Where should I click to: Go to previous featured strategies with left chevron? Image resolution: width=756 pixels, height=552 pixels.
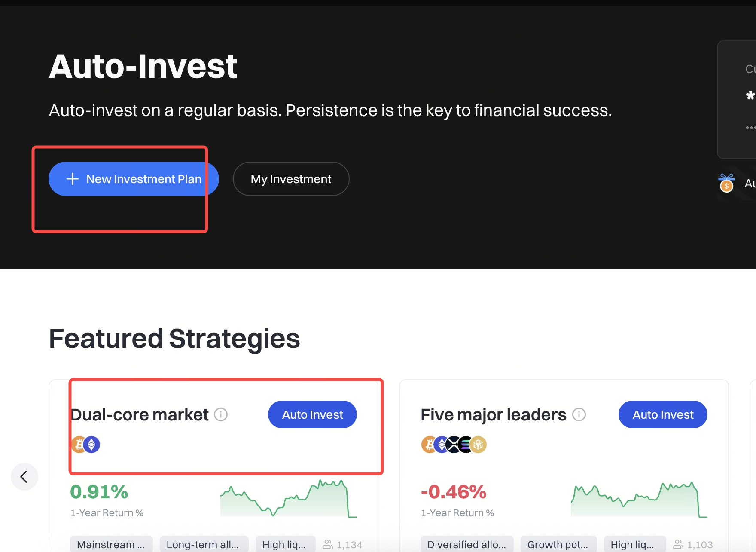click(24, 476)
